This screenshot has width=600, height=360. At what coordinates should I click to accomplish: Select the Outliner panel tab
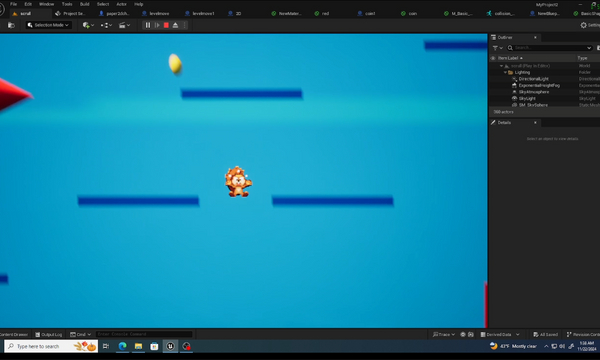pos(505,37)
